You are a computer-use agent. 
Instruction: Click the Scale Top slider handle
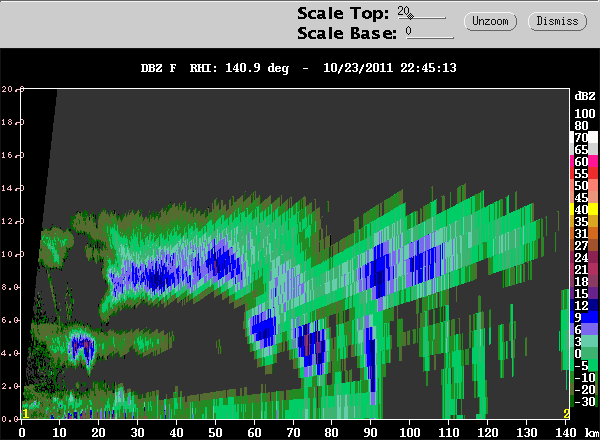411,16
